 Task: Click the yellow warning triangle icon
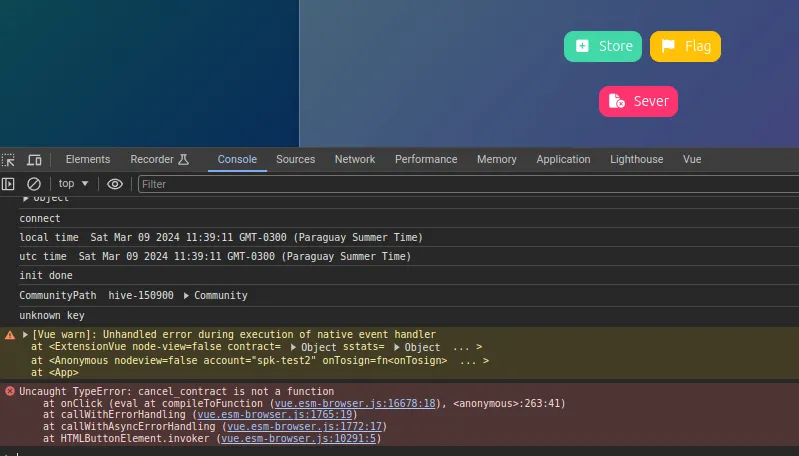10,335
